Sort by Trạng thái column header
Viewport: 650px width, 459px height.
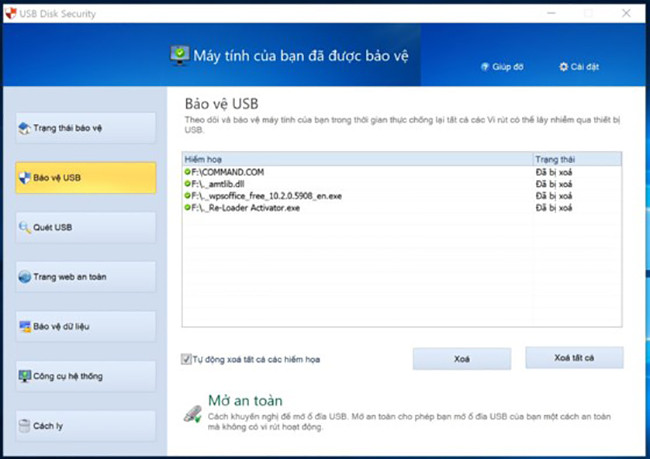[576, 159]
